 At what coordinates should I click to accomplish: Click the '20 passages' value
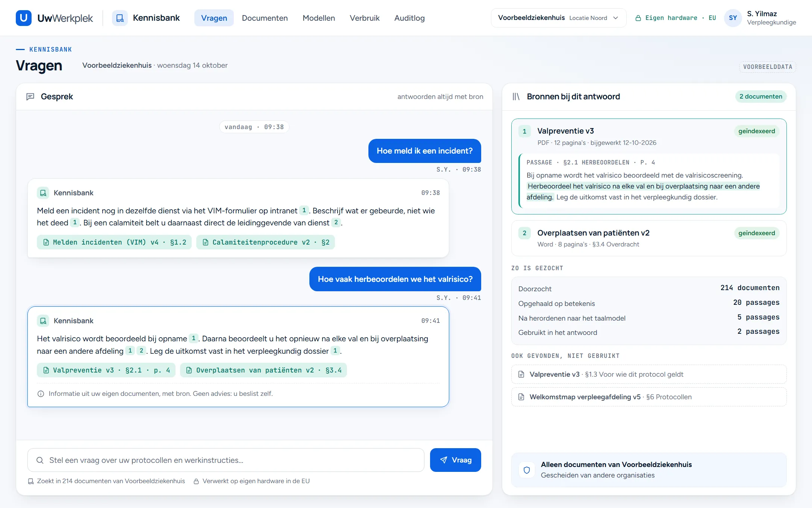point(756,303)
